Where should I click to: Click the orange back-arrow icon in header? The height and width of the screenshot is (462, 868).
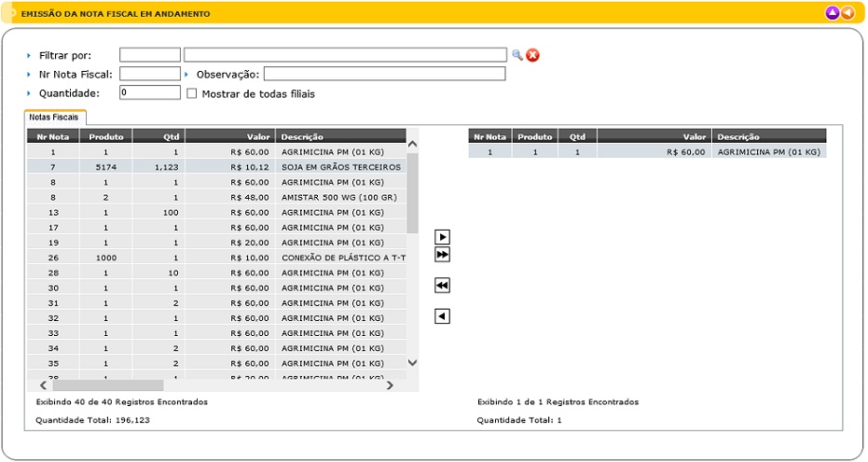pos(847,13)
